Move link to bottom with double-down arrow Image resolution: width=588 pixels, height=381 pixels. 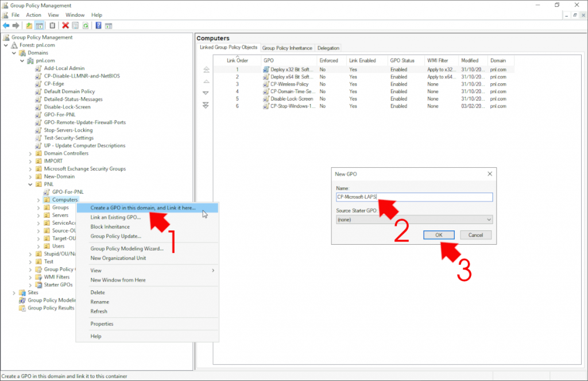click(x=206, y=105)
